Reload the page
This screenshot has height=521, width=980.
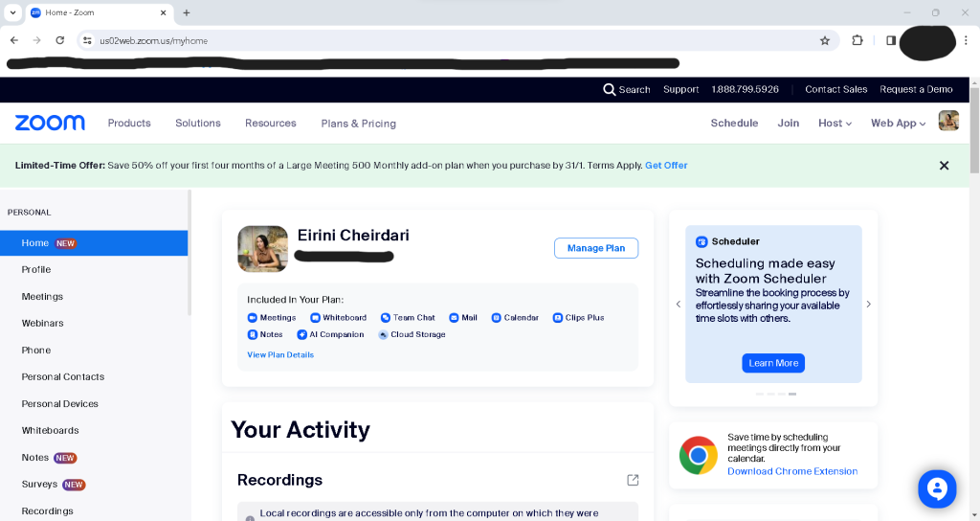click(60, 40)
